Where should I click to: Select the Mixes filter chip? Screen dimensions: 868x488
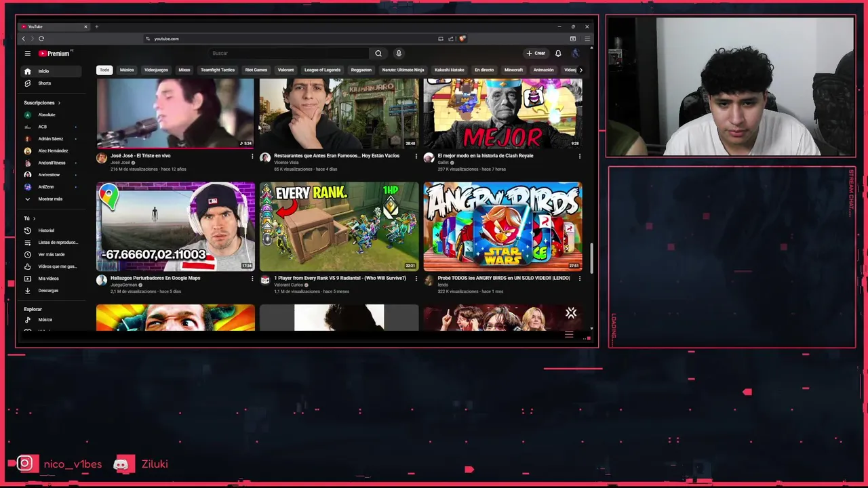point(184,70)
